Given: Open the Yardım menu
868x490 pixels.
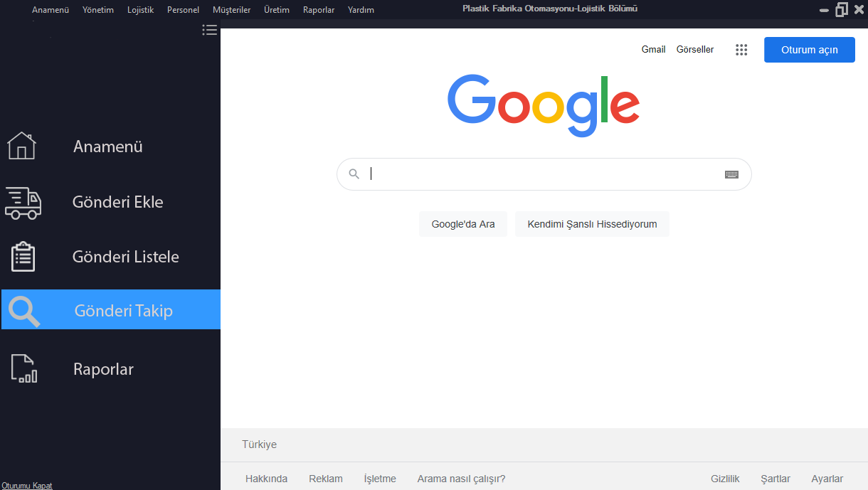Looking at the screenshot, I should click(361, 10).
